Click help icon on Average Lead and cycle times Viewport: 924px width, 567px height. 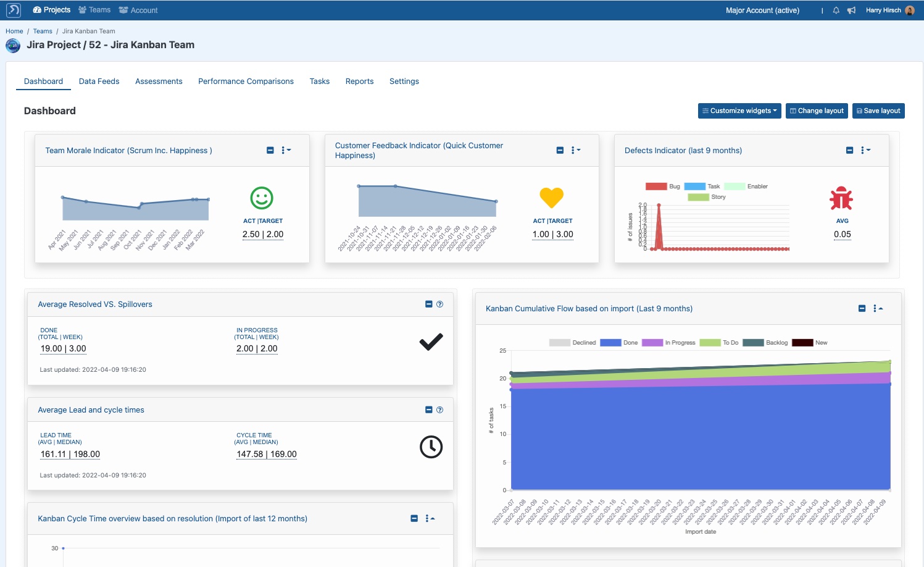click(x=439, y=409)
